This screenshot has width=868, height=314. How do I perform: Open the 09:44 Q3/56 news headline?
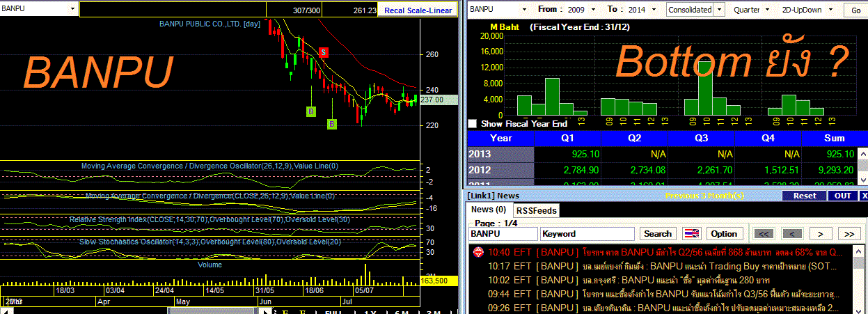[665, 294]
